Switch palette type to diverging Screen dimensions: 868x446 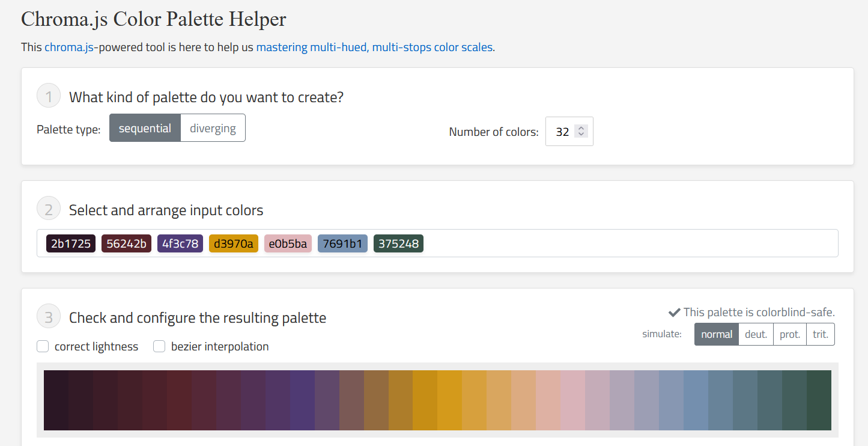[213, 128]
